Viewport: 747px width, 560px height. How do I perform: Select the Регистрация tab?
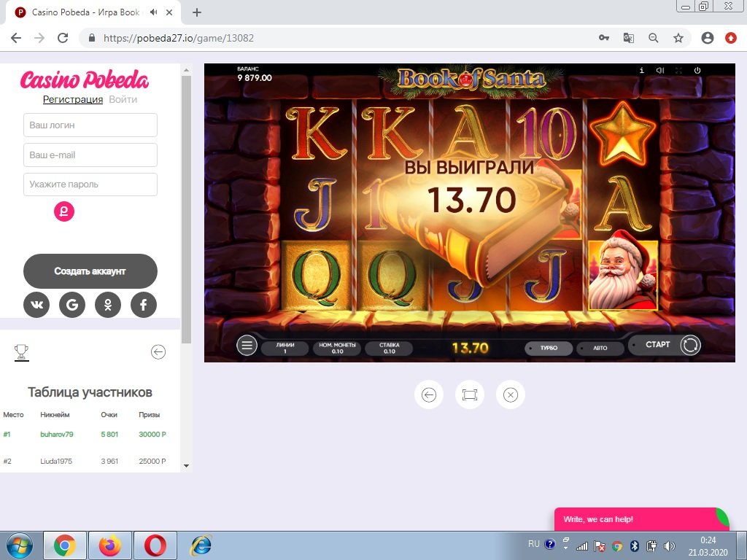(73, 99)
